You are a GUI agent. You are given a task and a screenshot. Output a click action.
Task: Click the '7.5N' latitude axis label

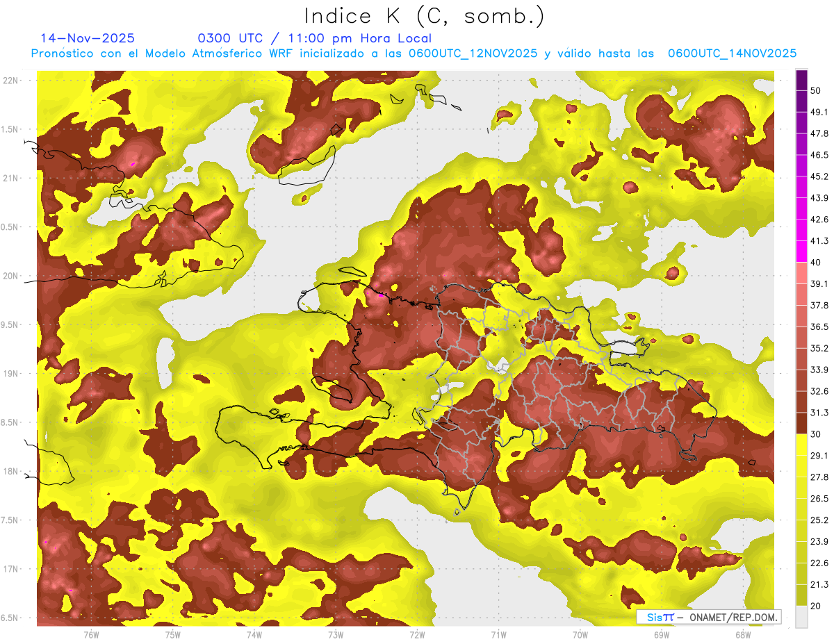[9, 520]
